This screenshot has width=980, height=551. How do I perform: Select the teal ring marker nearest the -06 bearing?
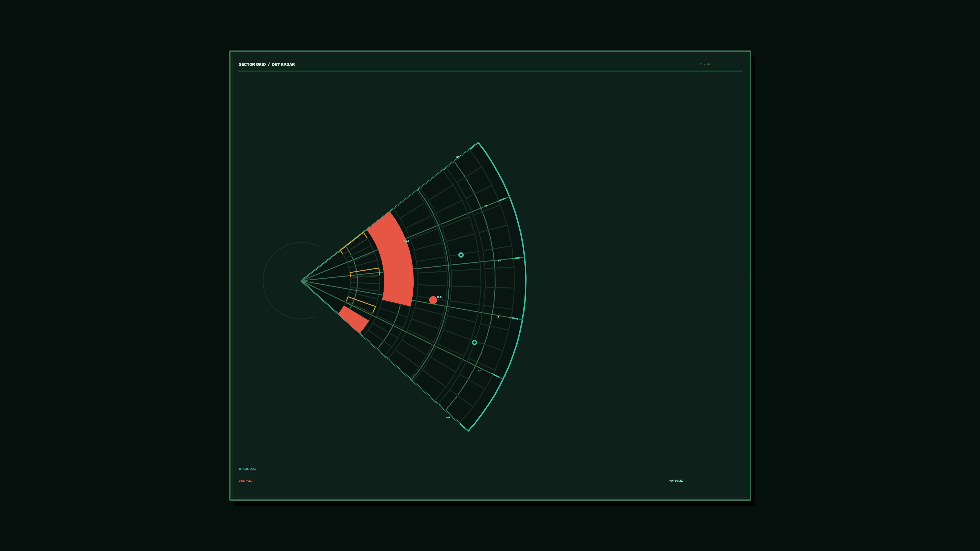[461, 255]
